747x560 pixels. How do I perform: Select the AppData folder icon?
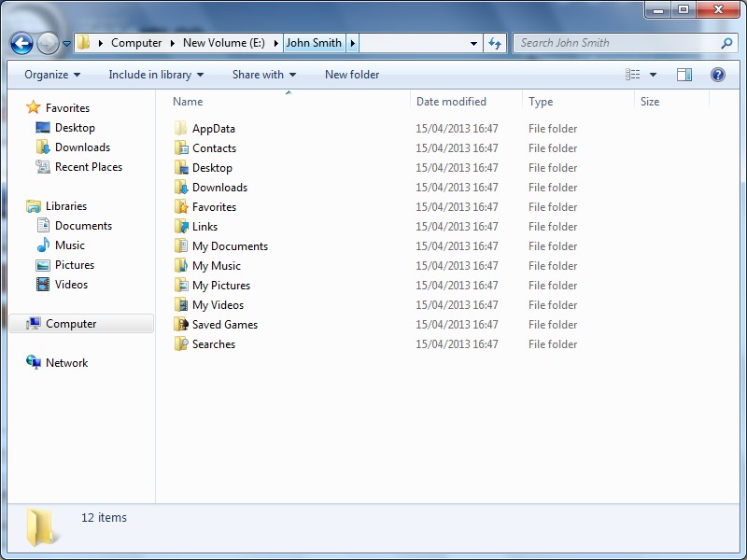(x=181, y=128)
